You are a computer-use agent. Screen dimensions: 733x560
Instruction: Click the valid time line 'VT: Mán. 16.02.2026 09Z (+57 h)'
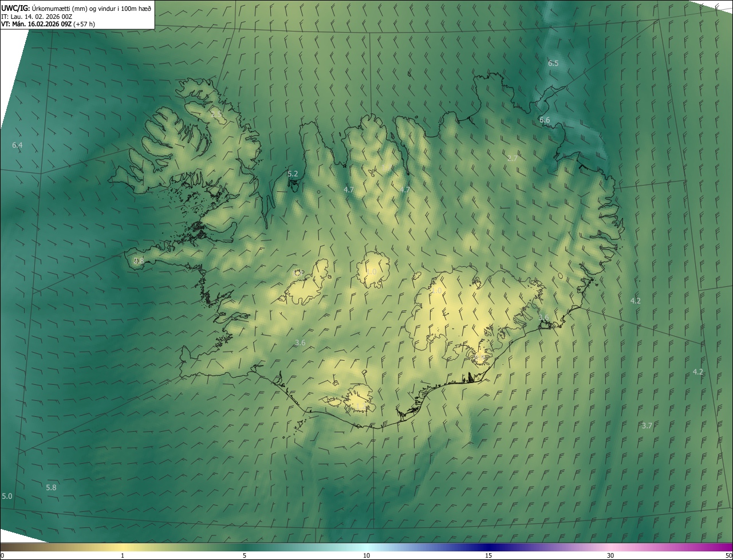48,24
